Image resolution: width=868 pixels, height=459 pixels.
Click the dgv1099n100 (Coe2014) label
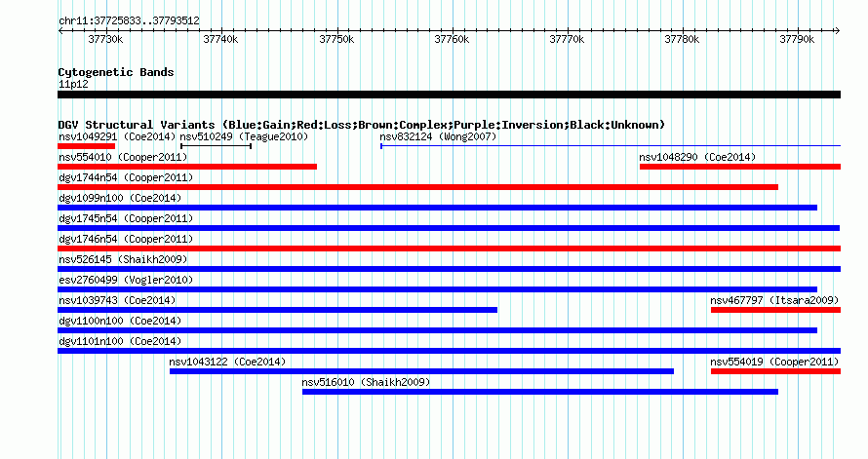coord(120,198)
